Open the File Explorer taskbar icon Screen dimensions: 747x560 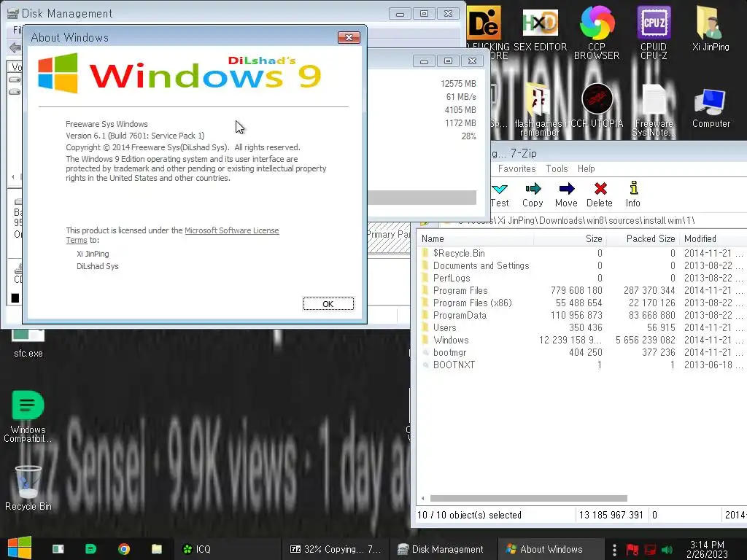[x=157, y=549]
